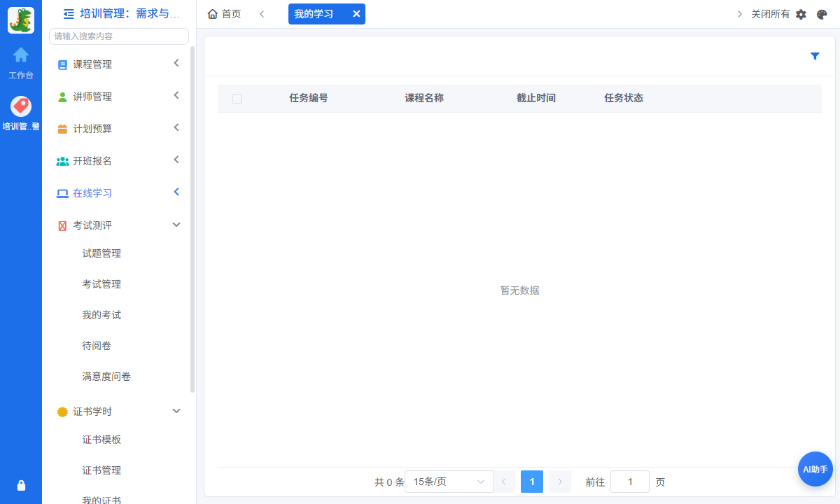This screenshot has height=504, width=840.
Task: Close the 我的学习 tab
Action: (356, 14)
